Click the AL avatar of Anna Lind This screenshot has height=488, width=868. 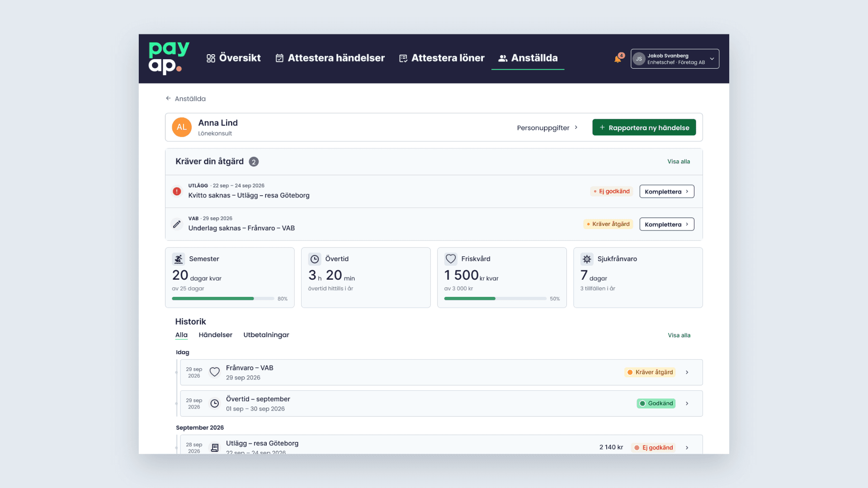[182, 127]
